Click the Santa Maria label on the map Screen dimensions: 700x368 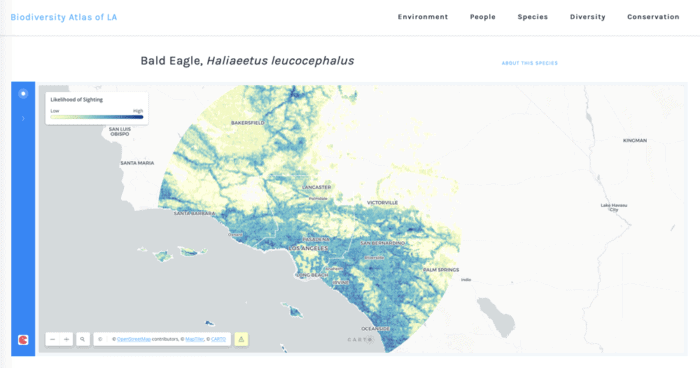[137, 163]
